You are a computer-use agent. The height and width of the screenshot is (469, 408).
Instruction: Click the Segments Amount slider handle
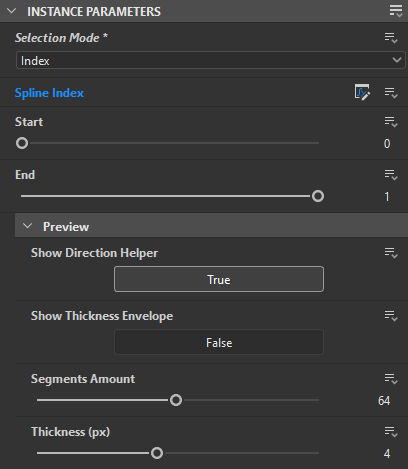coord(176,400)
